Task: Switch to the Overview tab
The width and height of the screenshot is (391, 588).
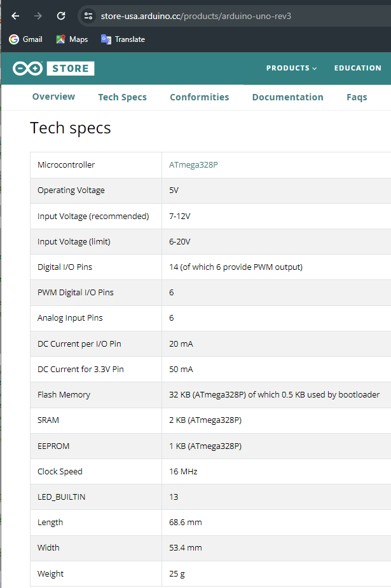Action: coord(53,97)
